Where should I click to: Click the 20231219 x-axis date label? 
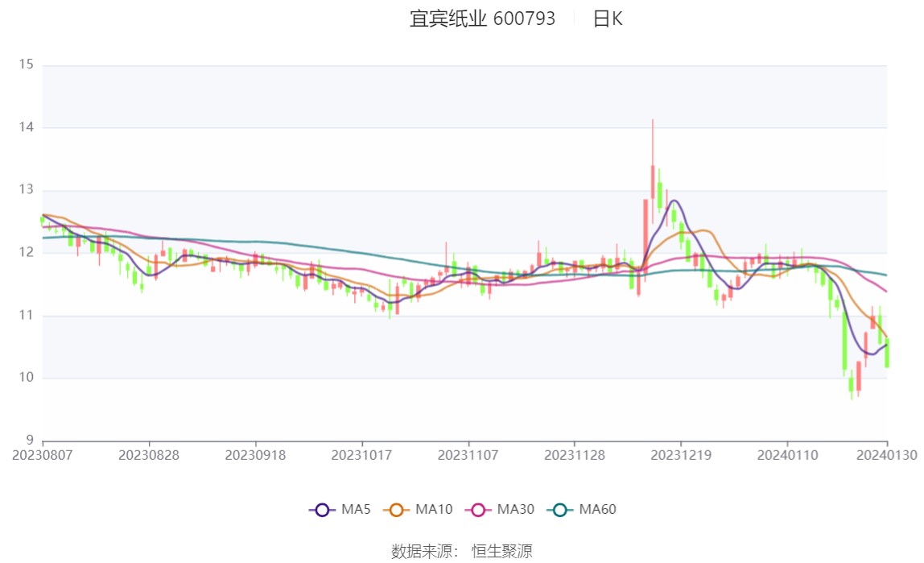[x=681, y=456]
